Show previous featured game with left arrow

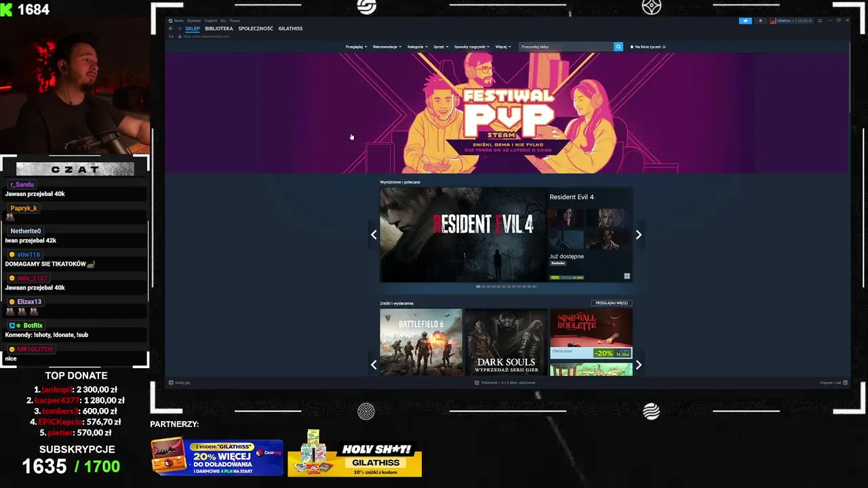pyautogui.click(x=374, y=235)
